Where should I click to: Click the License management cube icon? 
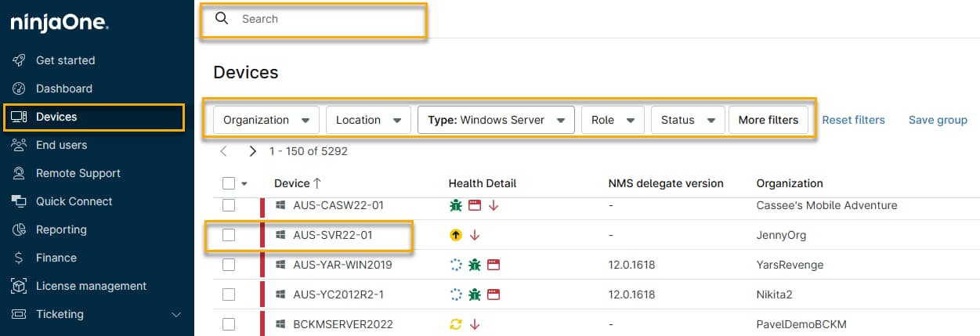pos(20,286)
